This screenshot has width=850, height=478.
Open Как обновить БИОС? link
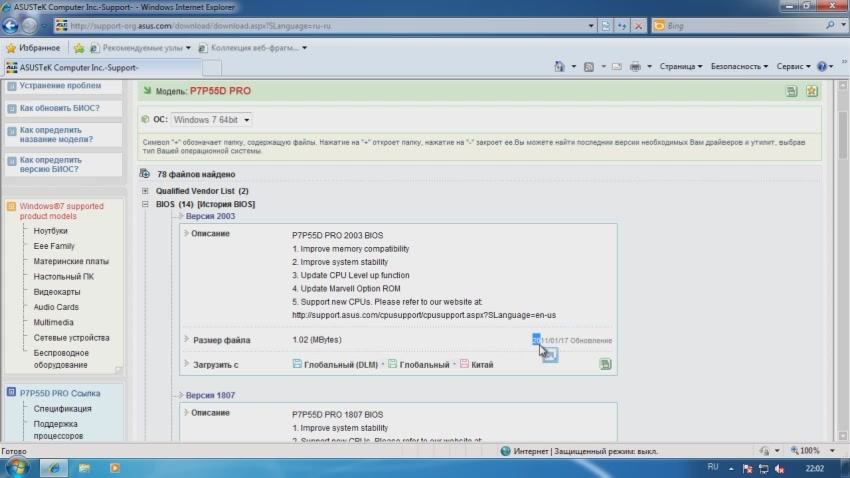click(60, 108)
